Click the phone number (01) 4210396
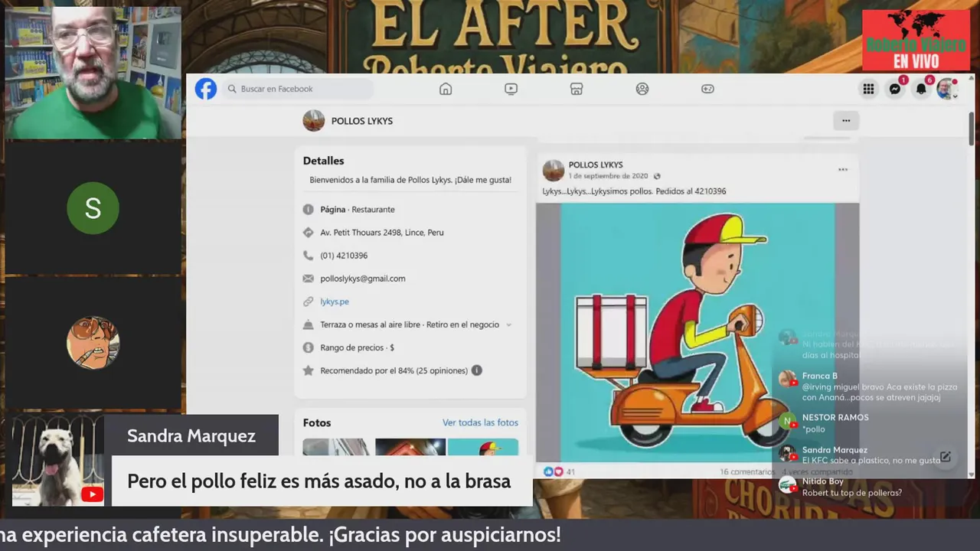The image size is (980, 551). (344, 256)
